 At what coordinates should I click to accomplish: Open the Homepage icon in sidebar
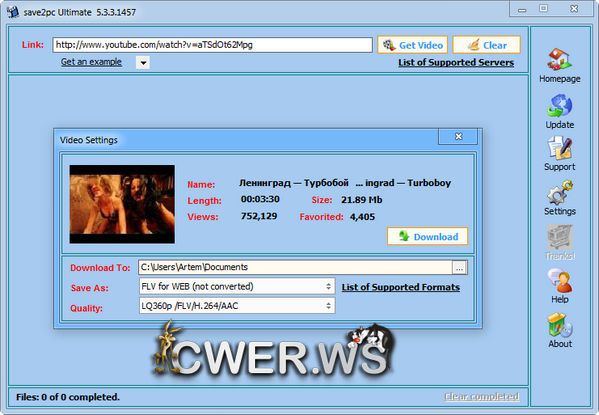click(x=559, y=60)
